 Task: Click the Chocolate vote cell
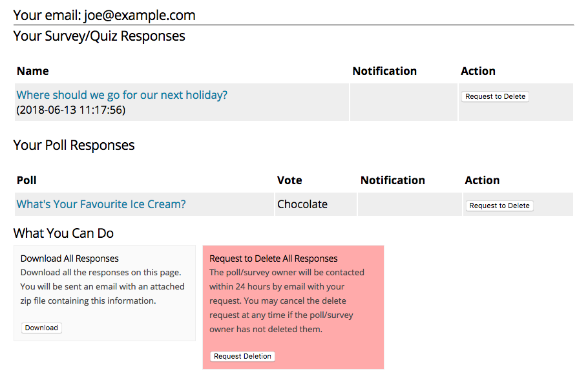tap(302, 204)
